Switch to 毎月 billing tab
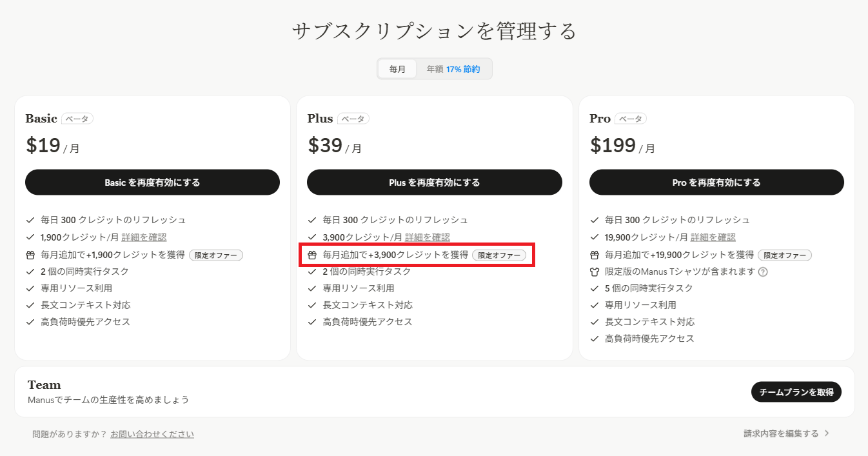 coord(397,69)
